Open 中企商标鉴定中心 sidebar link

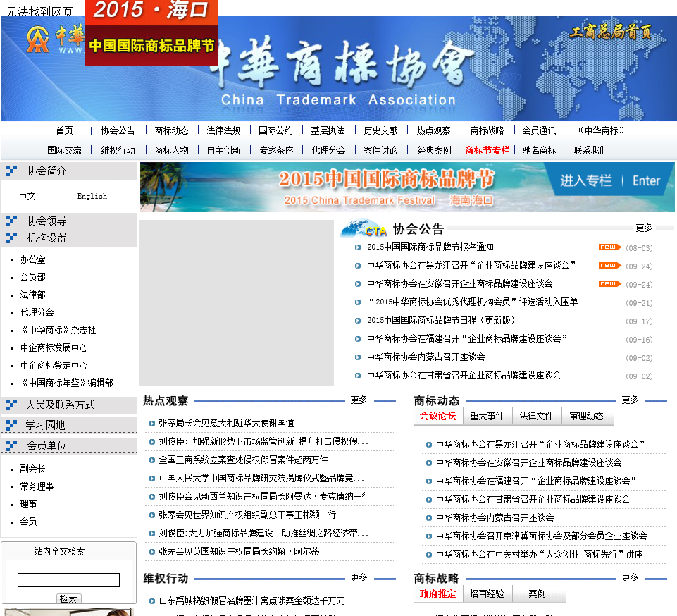[54, 366]
